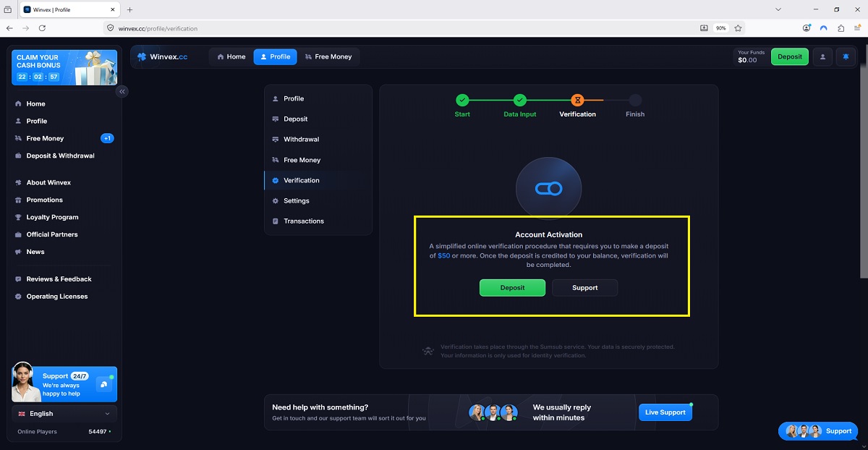Screen dimensions: 868x450
Task: Click the Winvex.cc logo
Action: pyautogui.click(x=163, y=57)
